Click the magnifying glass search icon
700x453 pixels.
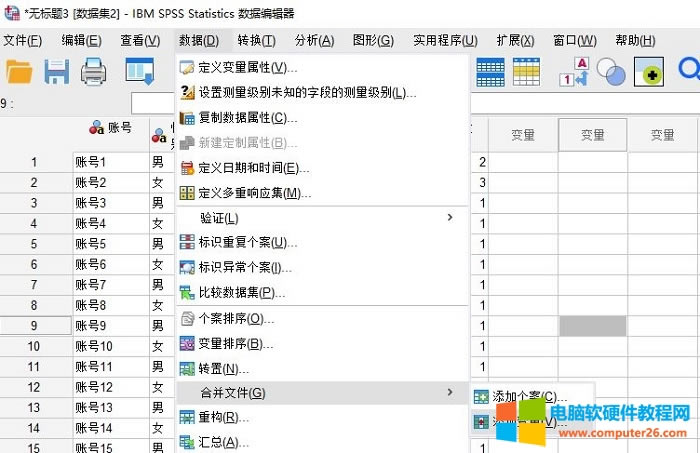tap(688, 71)
